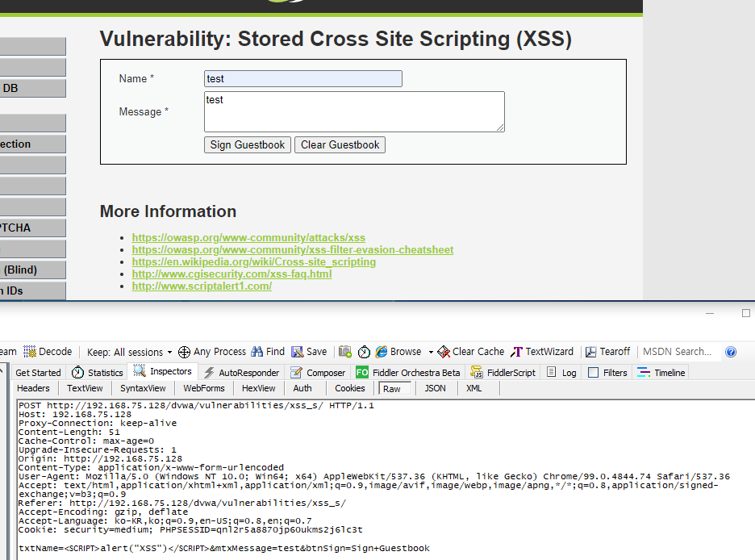Click the (Blind) sidebar menu item
Viewport: 755px width, 560px height.
[32, 270]
